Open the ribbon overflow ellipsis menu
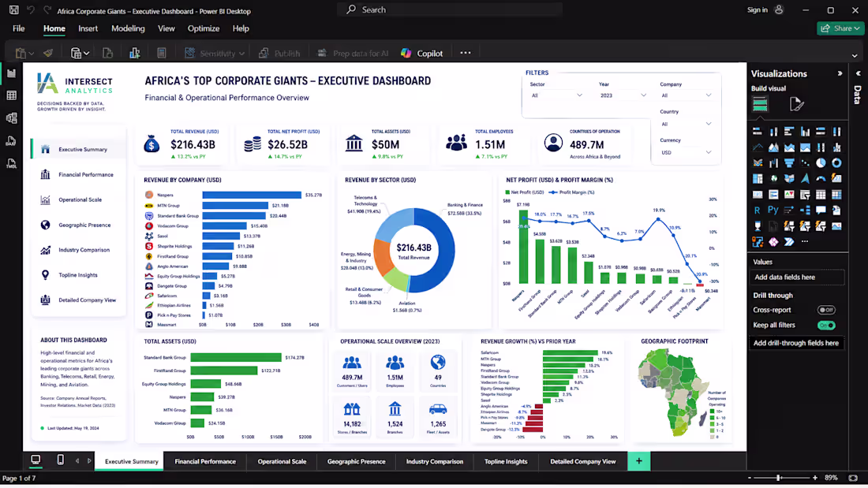The width and height of the screenshot is (868, 488). [x=465, y=53]
